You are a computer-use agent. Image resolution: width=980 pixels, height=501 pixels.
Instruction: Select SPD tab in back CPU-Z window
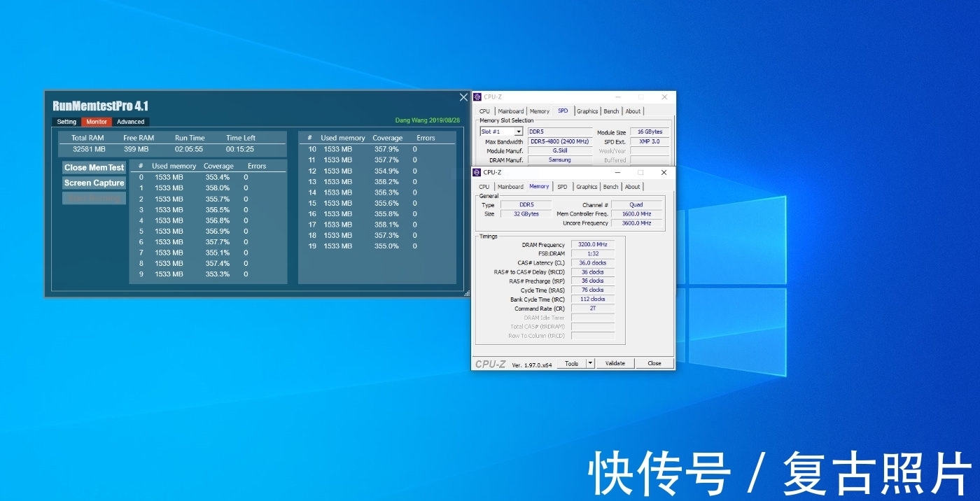(x=563, y=111)
